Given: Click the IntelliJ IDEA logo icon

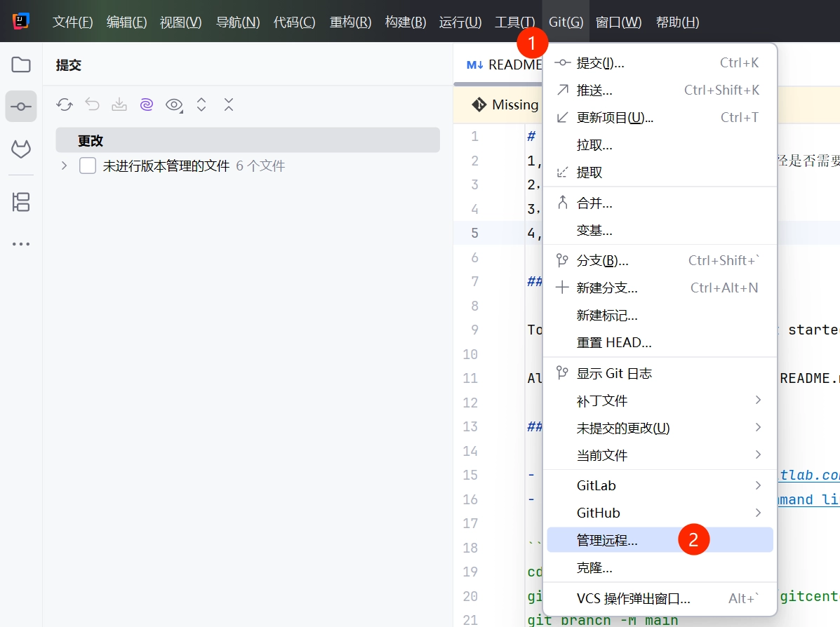Looking at the screenshot, I should [x=21, y=22].
